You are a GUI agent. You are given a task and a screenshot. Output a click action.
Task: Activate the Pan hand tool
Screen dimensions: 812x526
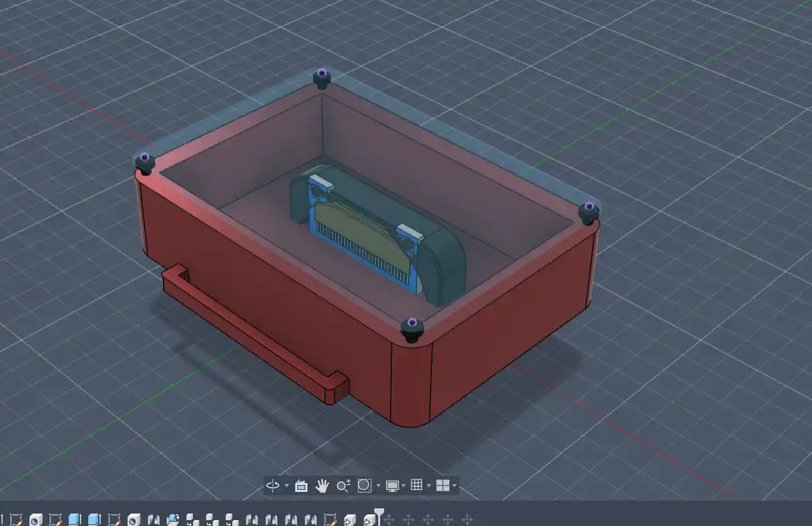(321, 485)
